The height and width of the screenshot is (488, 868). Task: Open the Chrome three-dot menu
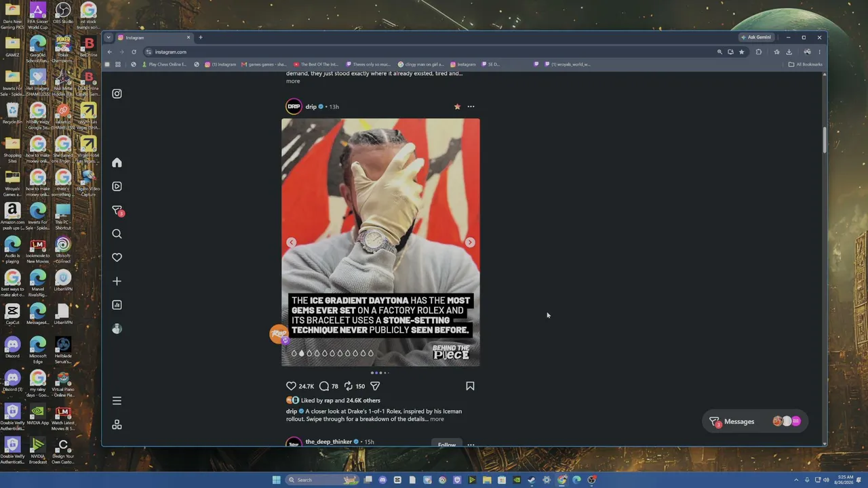click(x=819, y=52)
